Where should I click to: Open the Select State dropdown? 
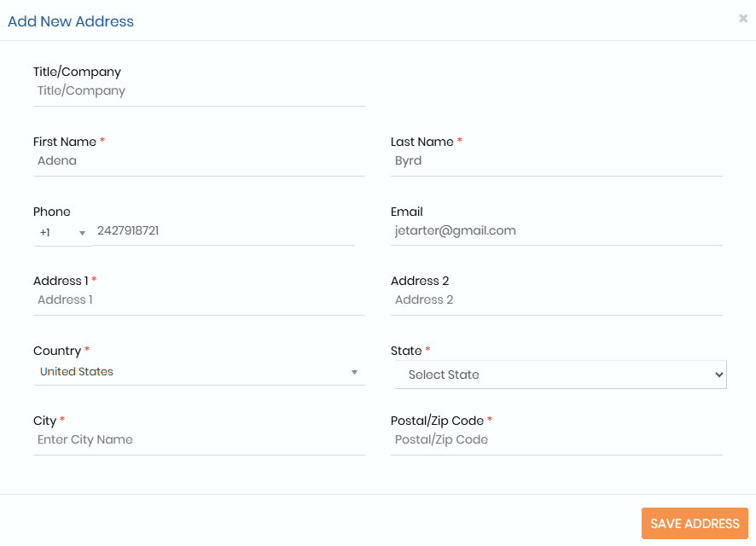click(561, 375)
